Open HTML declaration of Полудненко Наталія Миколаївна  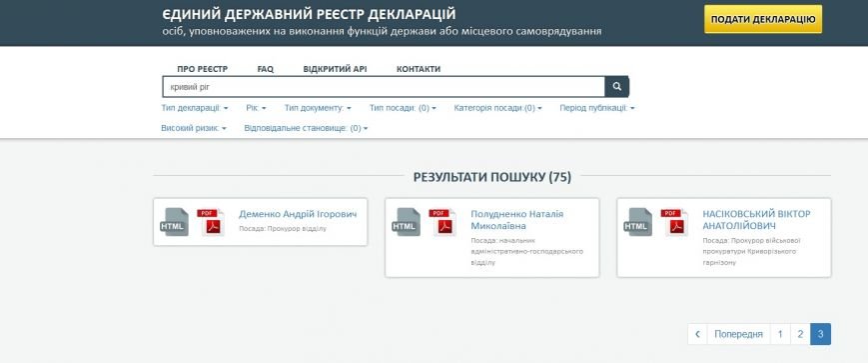pos(406,222)
